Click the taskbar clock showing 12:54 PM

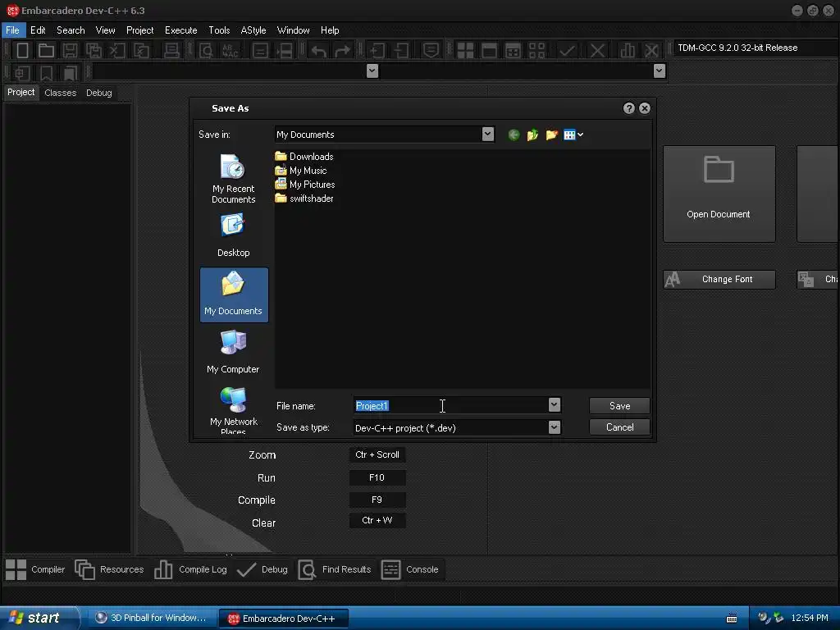pos(810,619)
